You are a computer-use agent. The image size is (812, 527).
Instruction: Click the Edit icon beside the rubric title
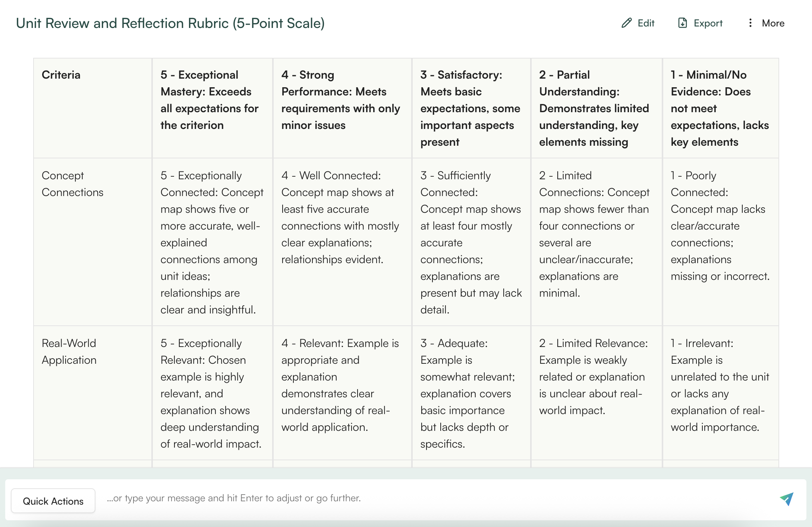pos(627,23)
